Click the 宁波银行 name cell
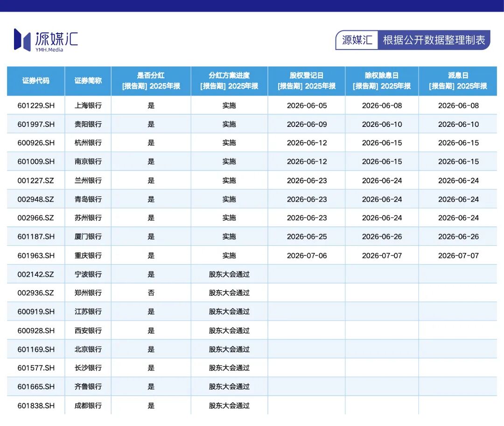The image size is (504, 426). (88, 274)
